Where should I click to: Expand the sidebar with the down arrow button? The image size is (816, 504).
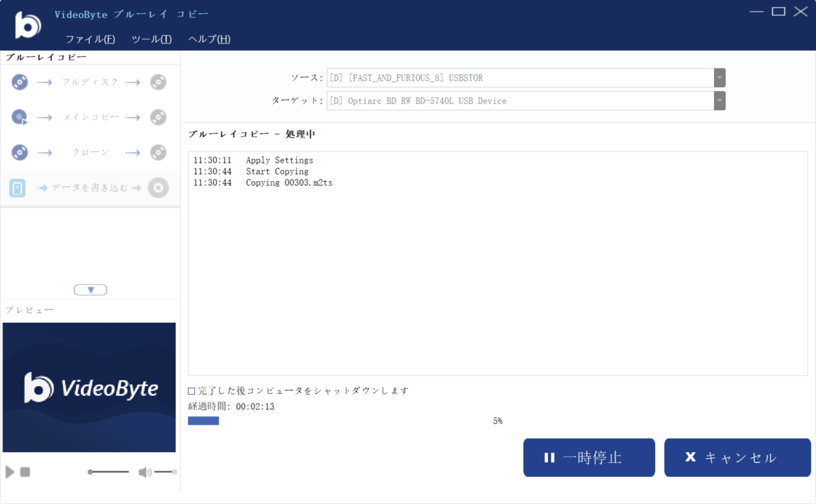[x=90, y=289]
